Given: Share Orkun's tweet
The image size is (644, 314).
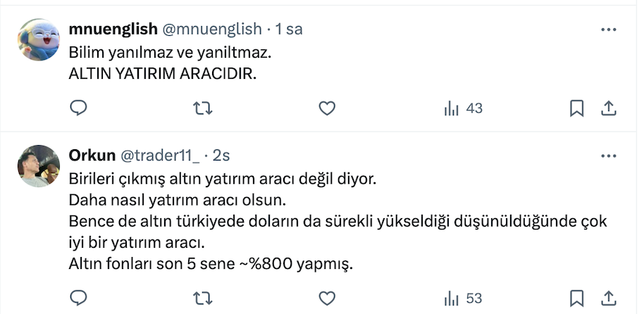Looking at the screenshot, I should [x=609, y=298].
